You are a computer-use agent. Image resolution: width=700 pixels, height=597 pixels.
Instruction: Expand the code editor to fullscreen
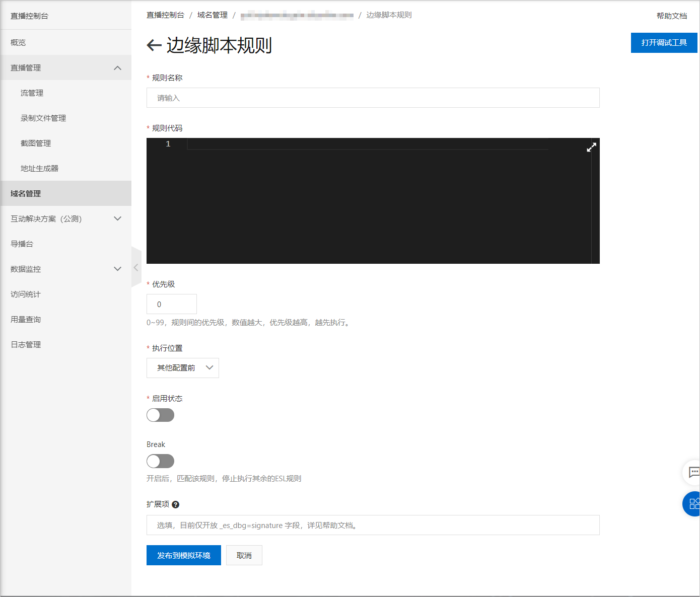(592, 147)
